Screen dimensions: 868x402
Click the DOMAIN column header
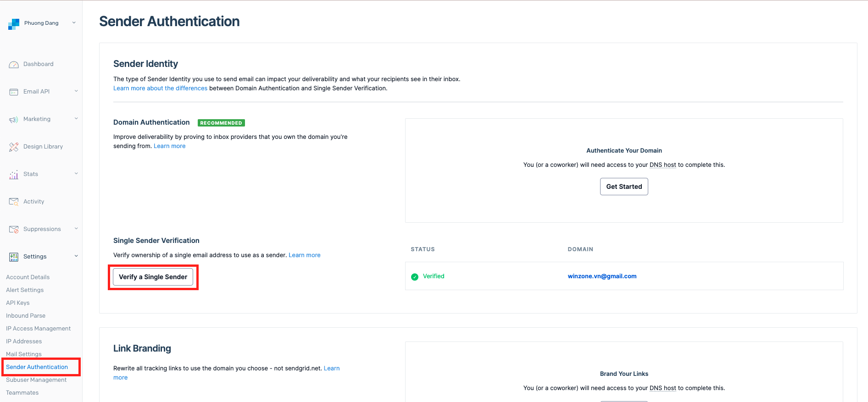[580, 249]
